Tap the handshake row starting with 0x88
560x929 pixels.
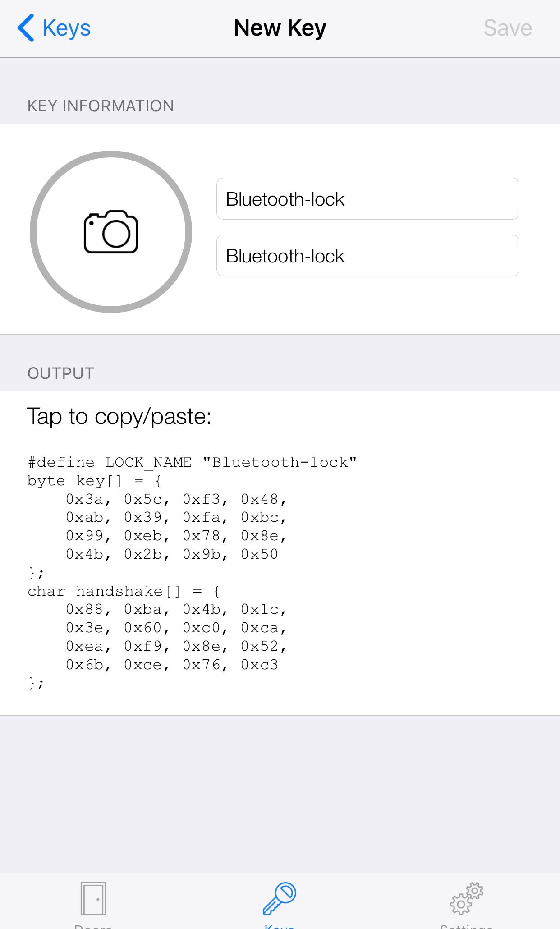(x=176, y=610)
